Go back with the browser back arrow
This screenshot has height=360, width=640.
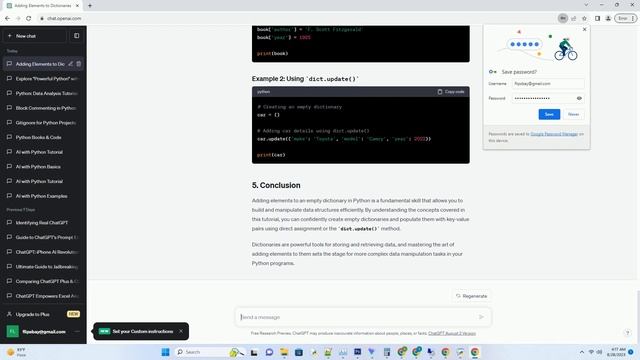tap(7, 18)
